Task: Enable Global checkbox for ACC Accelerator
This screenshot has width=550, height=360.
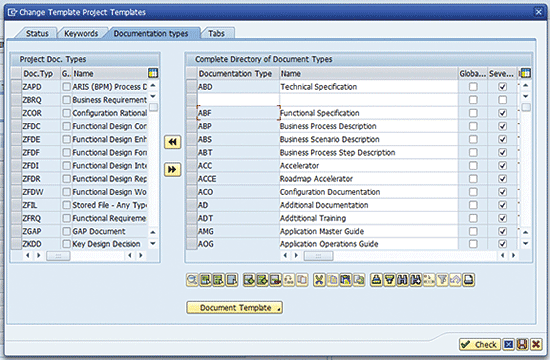Action: (x=473, y=166)
